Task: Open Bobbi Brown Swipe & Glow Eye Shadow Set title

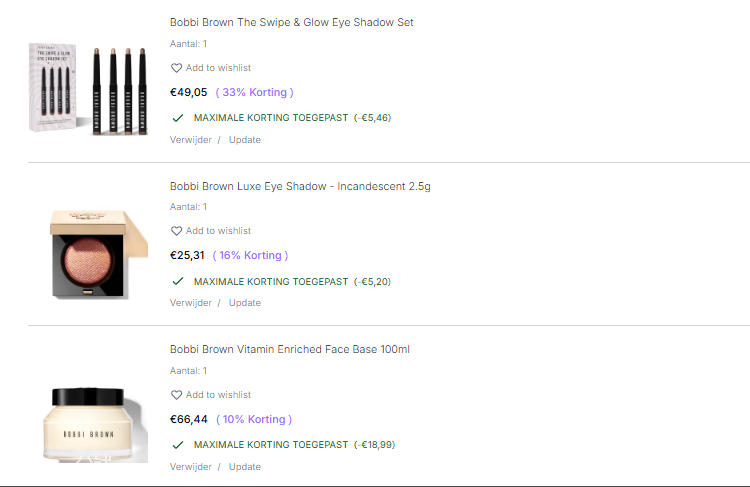Action: coord(291,22)
